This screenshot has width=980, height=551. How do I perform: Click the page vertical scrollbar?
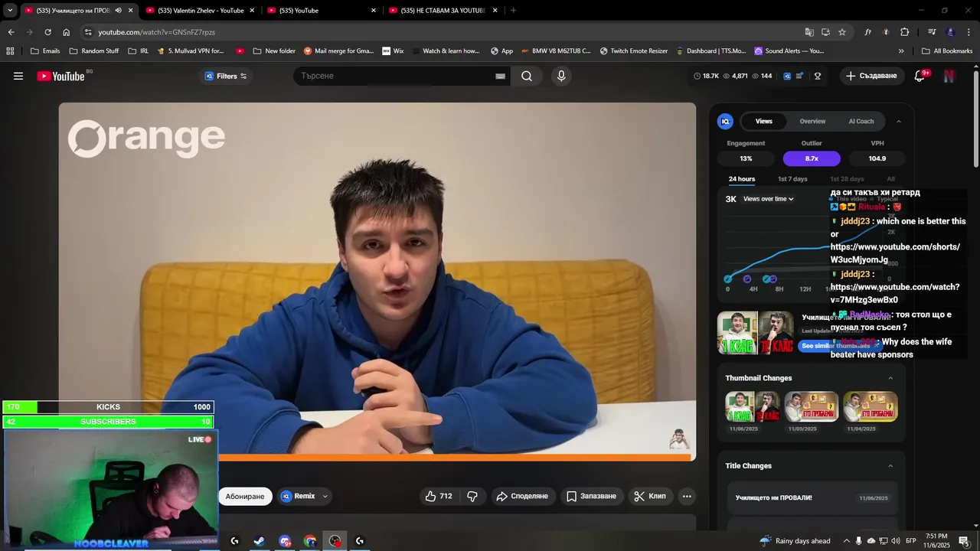(x=975, y=119)
